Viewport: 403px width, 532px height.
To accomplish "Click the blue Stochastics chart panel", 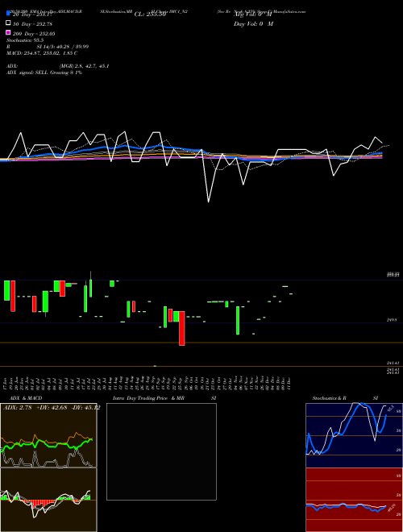I will click(x=354, y=435).
